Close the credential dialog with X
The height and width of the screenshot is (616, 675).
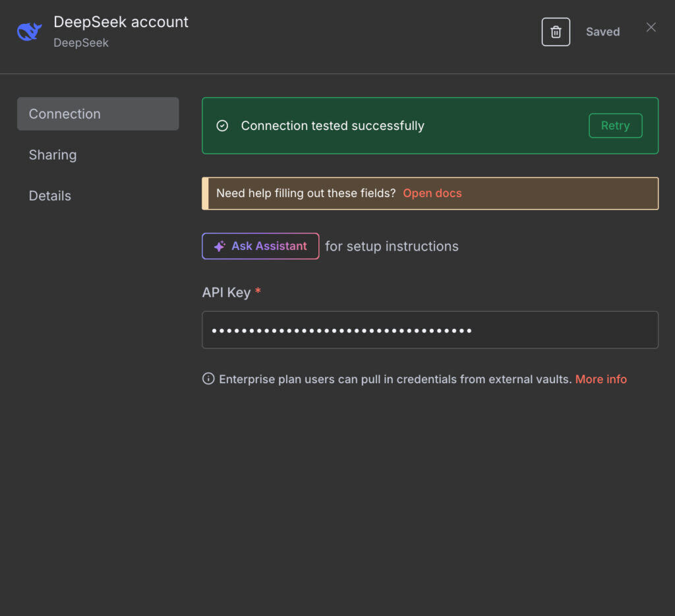(651, 27)
